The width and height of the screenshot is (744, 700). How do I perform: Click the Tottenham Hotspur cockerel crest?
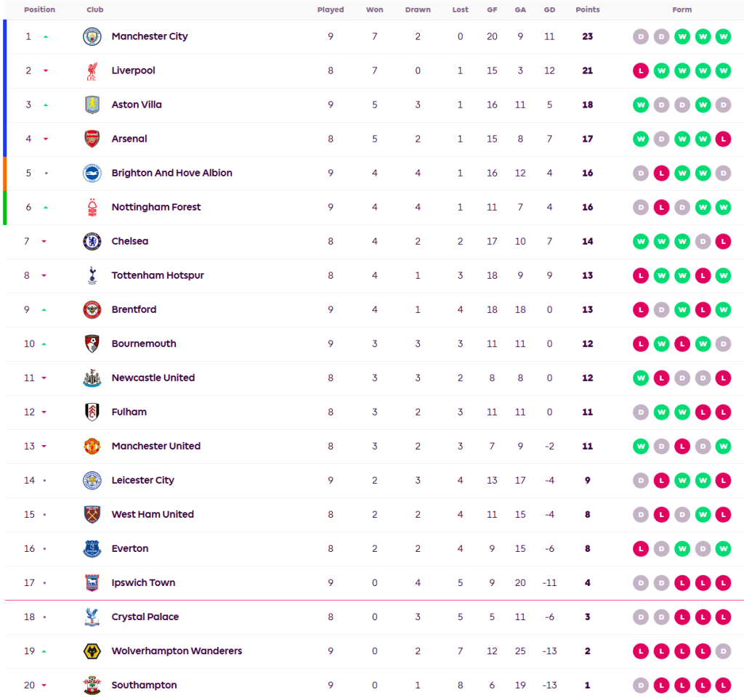[92, 276]
